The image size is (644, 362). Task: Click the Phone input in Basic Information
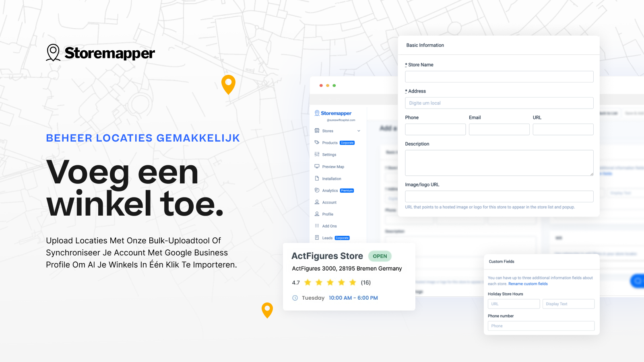pos(436,130)
